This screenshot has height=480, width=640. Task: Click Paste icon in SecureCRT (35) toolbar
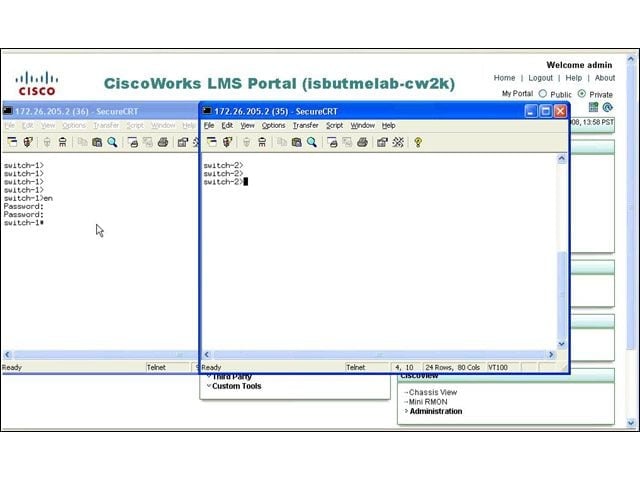click(x=297, y=142)
